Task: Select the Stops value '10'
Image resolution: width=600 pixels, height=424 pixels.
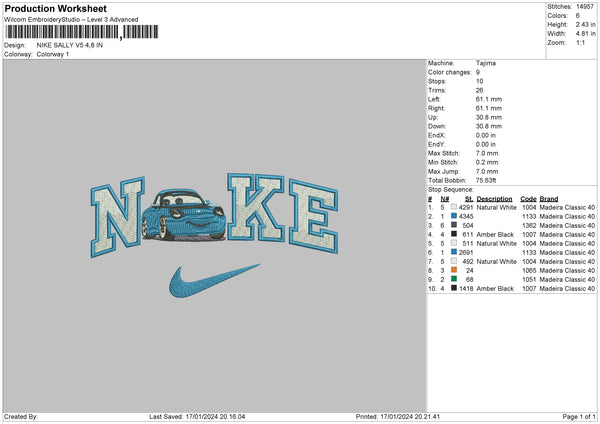Action: (479, 81)
